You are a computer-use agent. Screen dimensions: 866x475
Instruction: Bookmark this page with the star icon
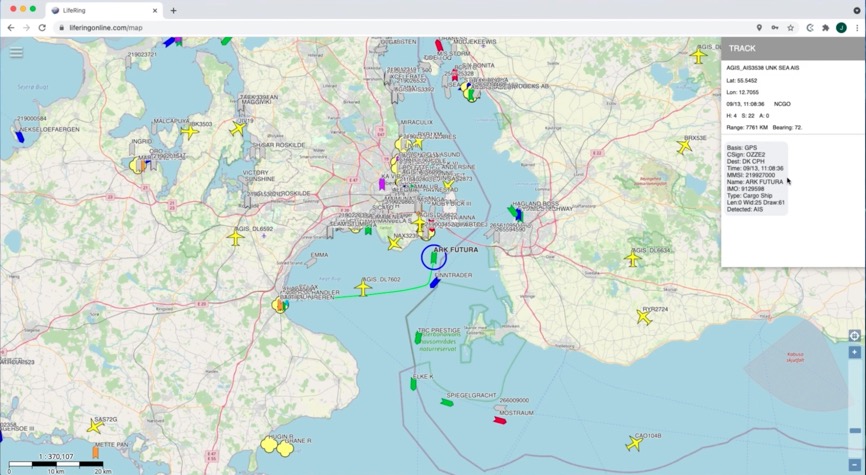790,28
